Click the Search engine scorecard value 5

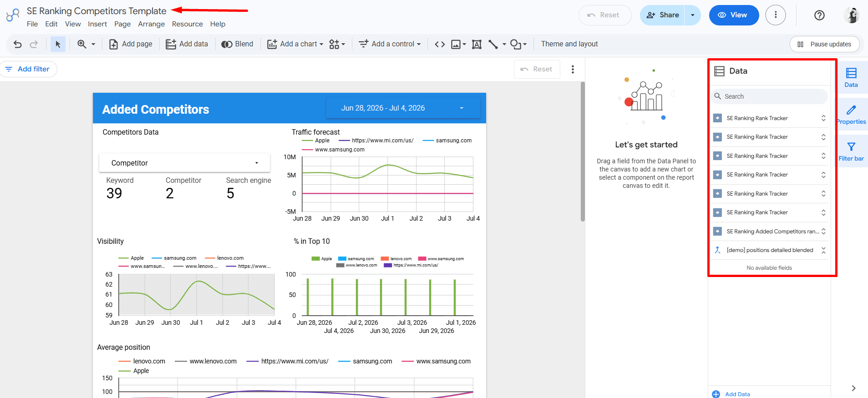click(x=230, y=193)
